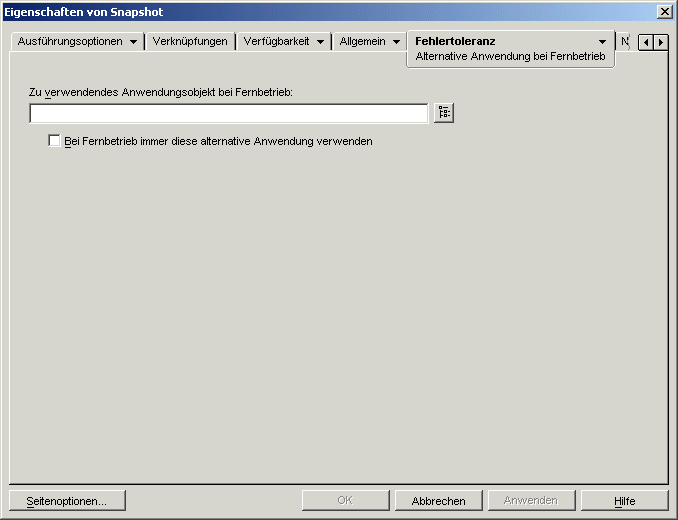Click the Anwendungsobjekt bei Fernbetrieb input field
Image resolution: width=678 pixels, height=520 pixels.
[229, 113]
